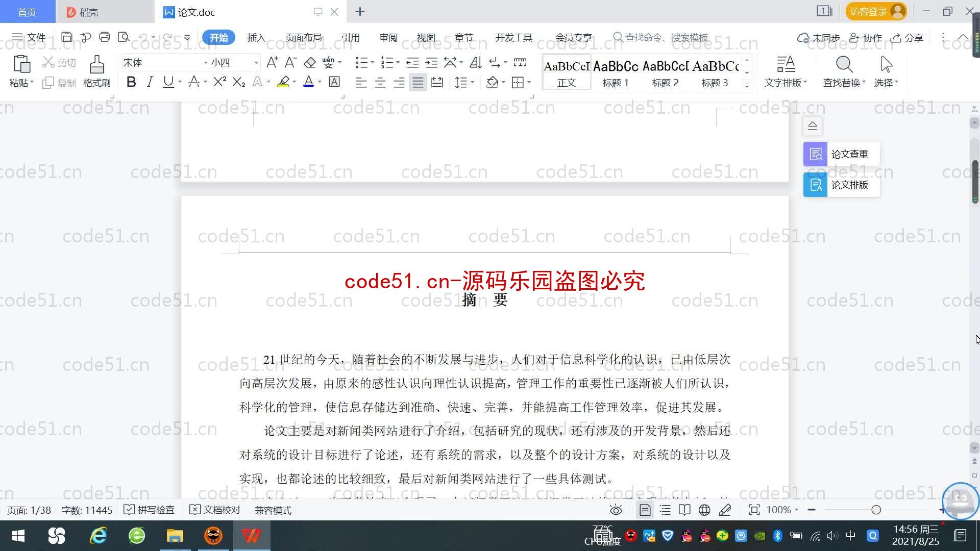The image size is (980, 551).
Task: Click the character border icon
Action: (x=334, y=82)
